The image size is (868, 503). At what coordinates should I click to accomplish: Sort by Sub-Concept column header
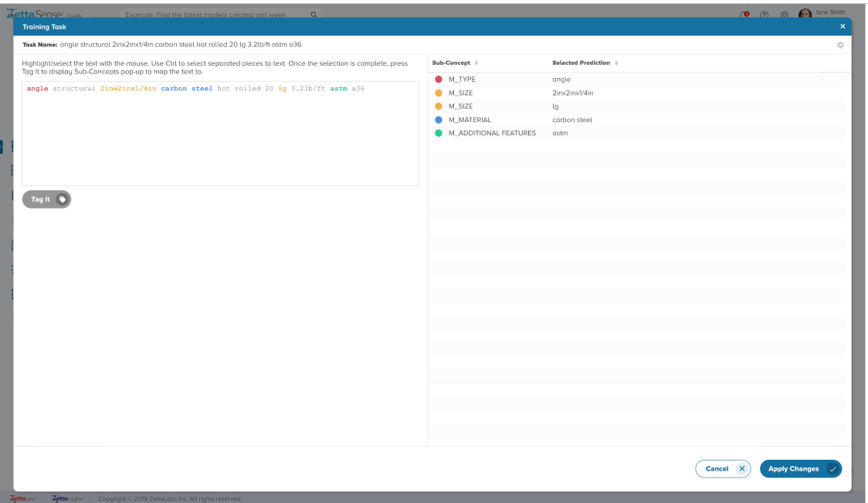[455, 63]
